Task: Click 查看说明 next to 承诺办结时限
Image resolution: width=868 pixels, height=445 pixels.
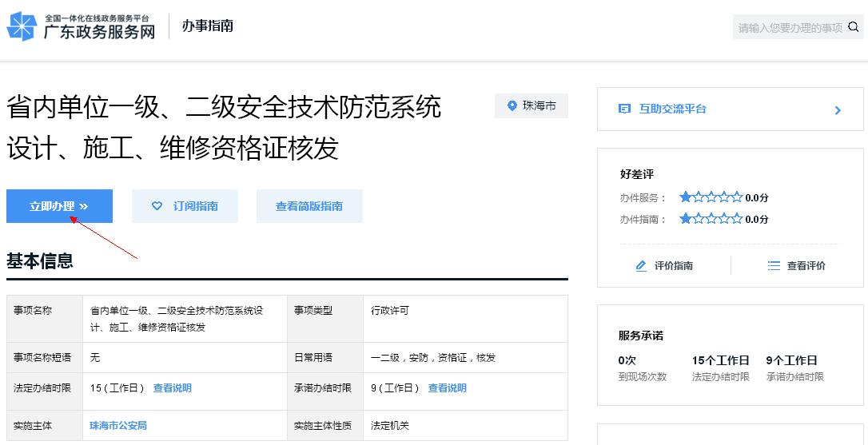Action: tap(448, 388)
